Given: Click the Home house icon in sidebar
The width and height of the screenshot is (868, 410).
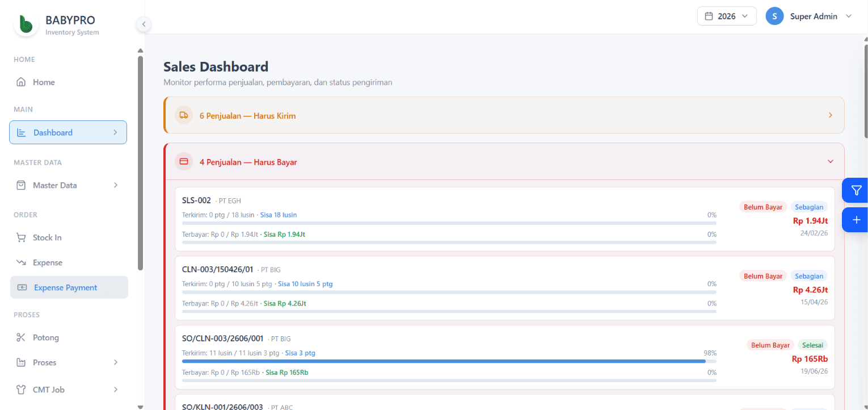Looking at the screenshot, I should pyautogui.click(x=21, y=82).
